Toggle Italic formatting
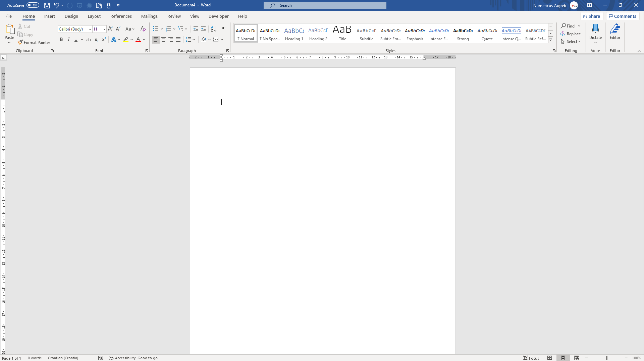The image size is (644, 361). [69, 40]
